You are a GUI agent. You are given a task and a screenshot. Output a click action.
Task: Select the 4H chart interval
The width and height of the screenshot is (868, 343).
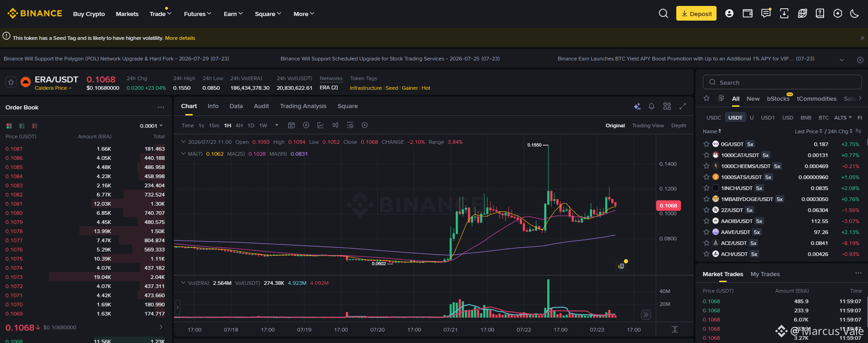point(239,125)
